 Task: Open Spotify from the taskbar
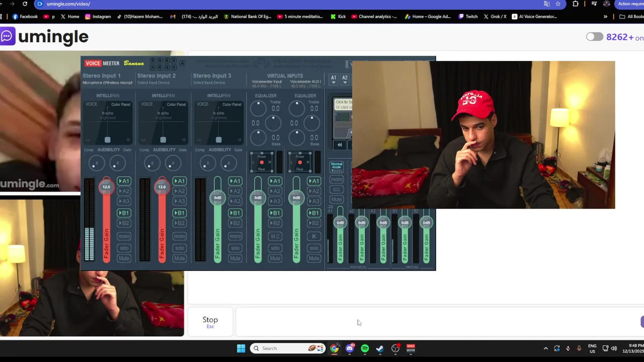coord(365,348)
